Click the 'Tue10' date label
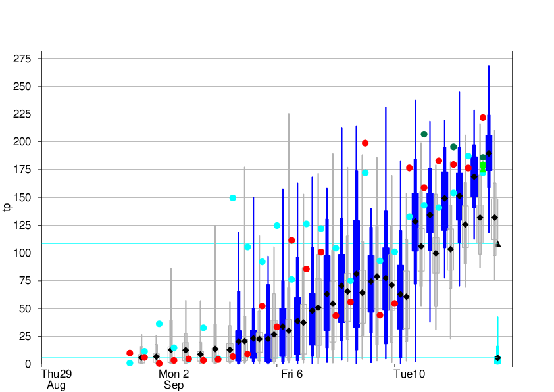The image size is (554, 392). [409, 374]
